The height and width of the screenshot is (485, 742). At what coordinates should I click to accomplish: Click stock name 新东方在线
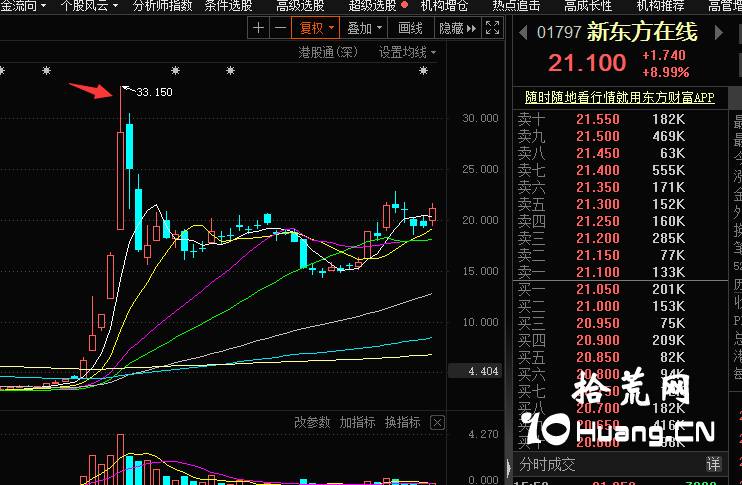pyautogui.click(x=642, y=32)
